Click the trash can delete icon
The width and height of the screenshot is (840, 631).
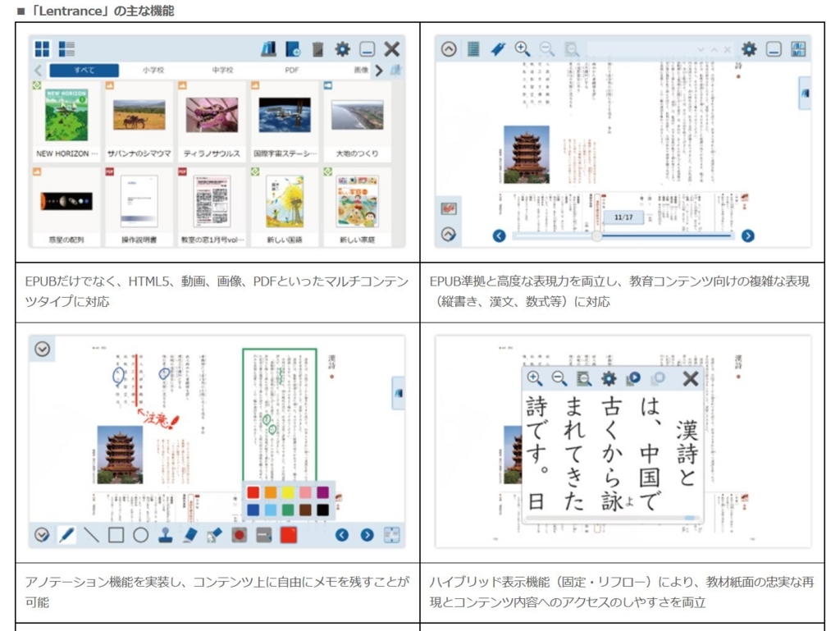(x=317, y=49)
